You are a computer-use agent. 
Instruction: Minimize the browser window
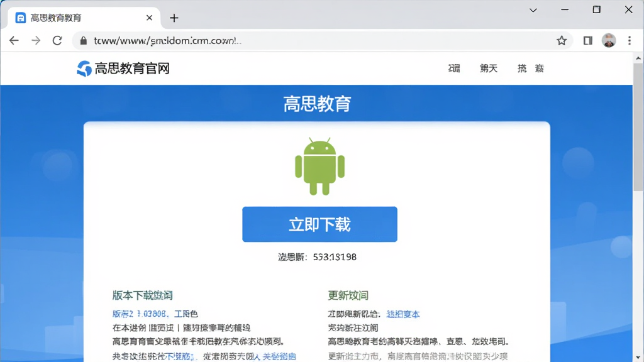click(x=565, y=10)
